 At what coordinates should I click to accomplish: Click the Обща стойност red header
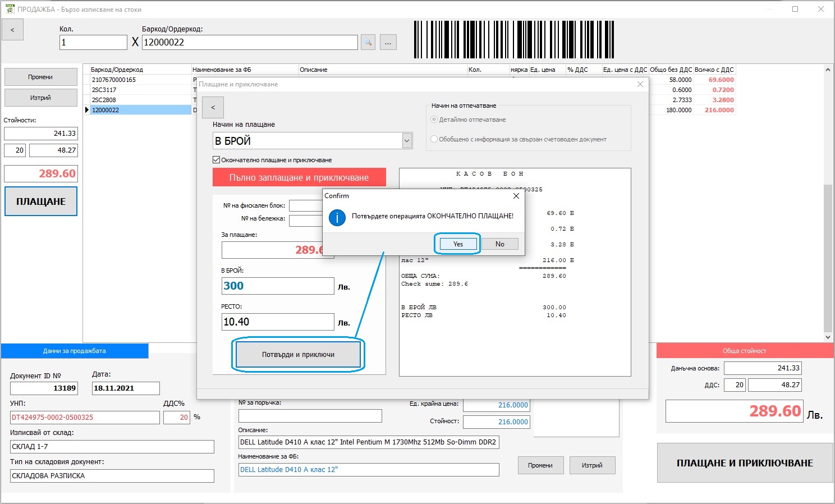tap(745, 351)
